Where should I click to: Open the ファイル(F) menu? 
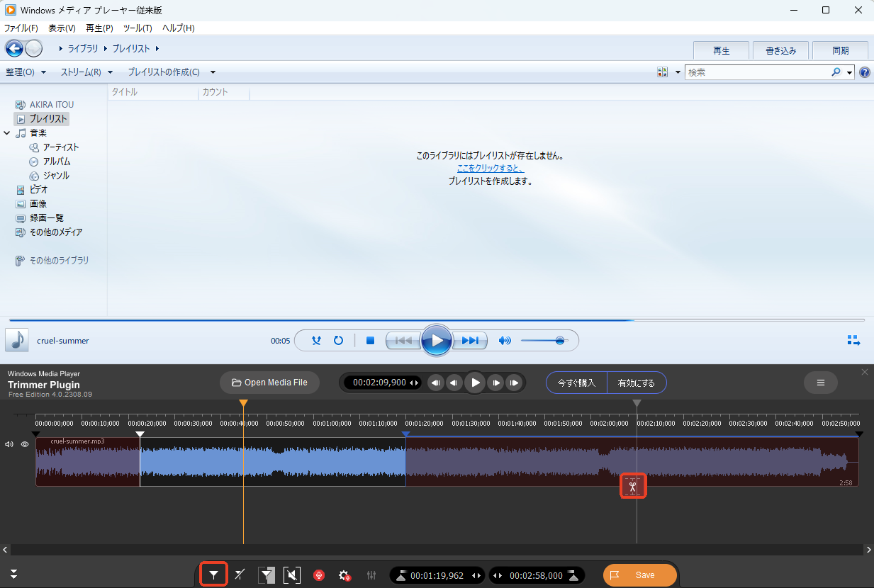[x=21, y=28]
